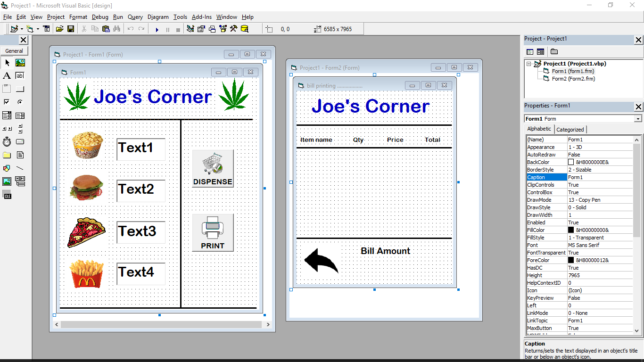Click the PRINT button on Form1
Screen dimensions: 644x362
213,232
